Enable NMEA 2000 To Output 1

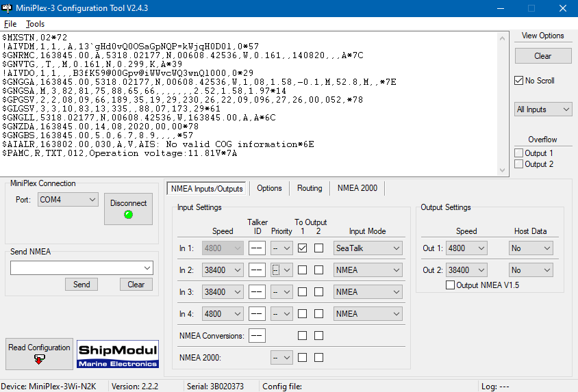tap(302, 357)
